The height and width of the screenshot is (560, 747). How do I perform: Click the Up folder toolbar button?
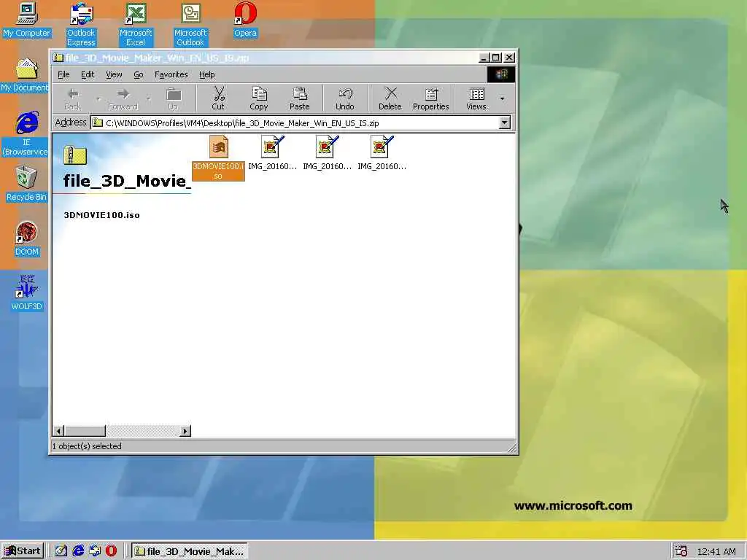[x=173, y=98]
